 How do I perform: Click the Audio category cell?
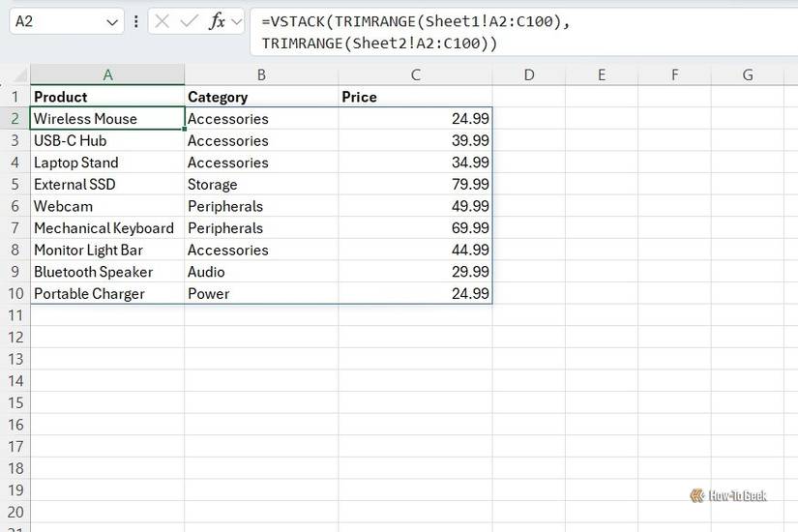[x=261, y=272]
